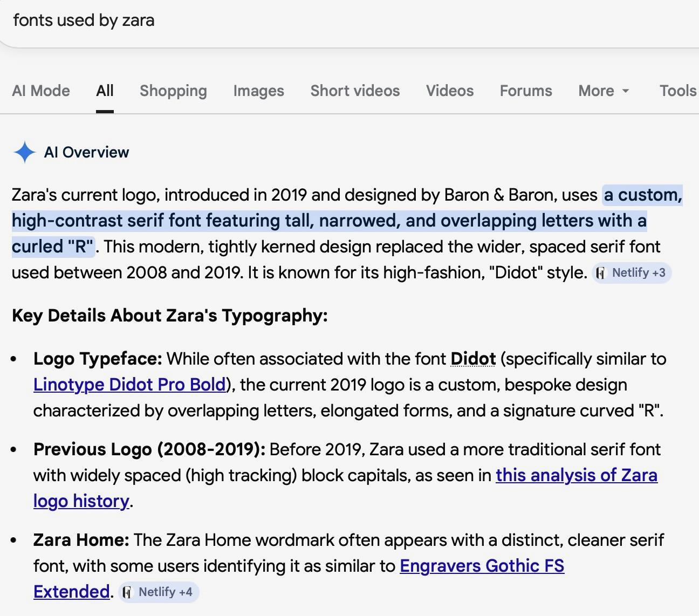Click the search box with the Zara query
The image size is (699, 616).
coord(324,20)
